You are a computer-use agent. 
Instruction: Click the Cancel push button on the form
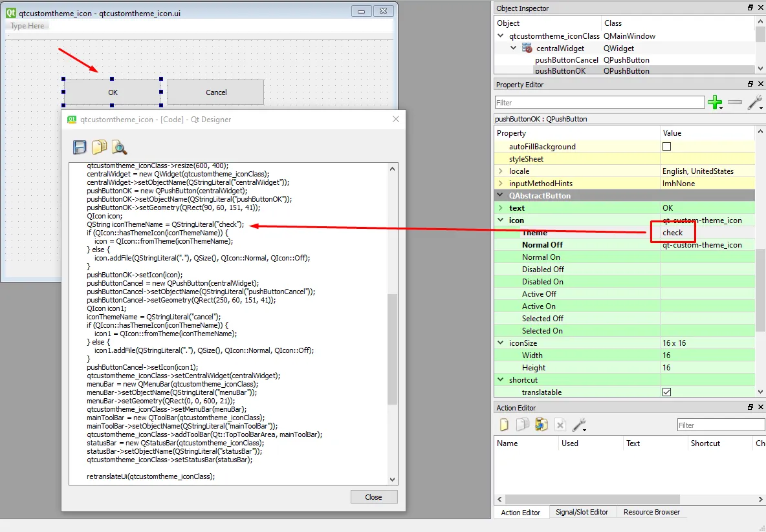(216, 92)
